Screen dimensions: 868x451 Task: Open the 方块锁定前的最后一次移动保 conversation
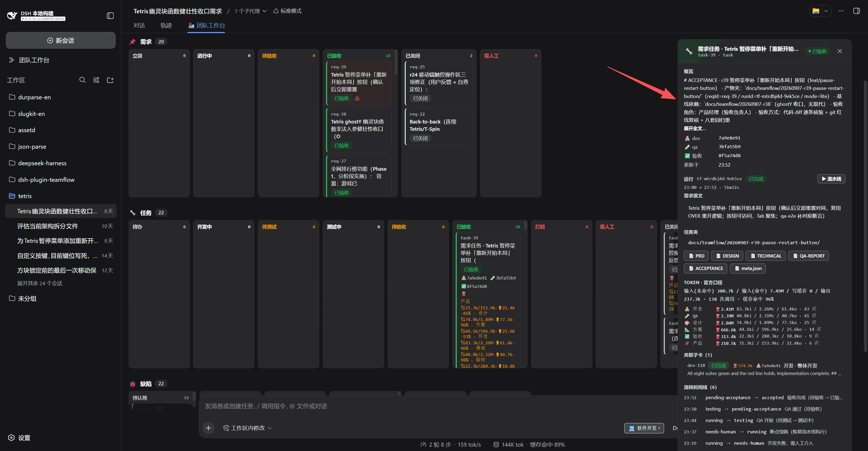(61, 270)
